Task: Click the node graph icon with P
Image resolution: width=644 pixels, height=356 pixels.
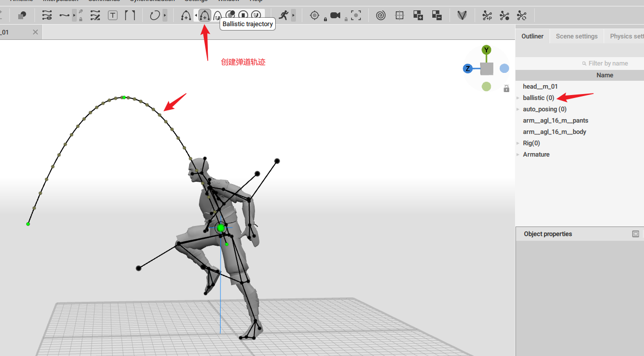Action: (x=487, y=16)
